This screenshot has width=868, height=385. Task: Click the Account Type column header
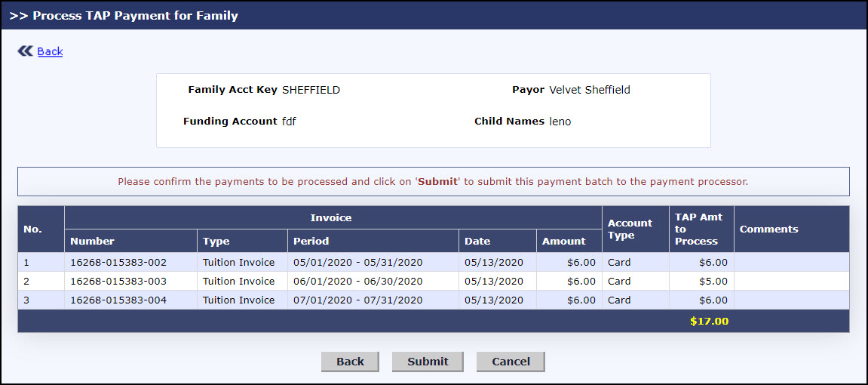point(630,229)
